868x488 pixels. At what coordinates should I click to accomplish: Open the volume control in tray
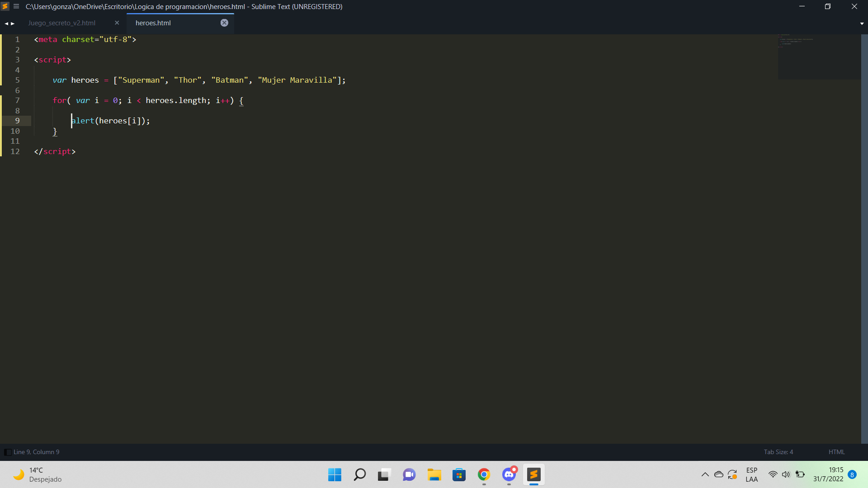[786, 474]
